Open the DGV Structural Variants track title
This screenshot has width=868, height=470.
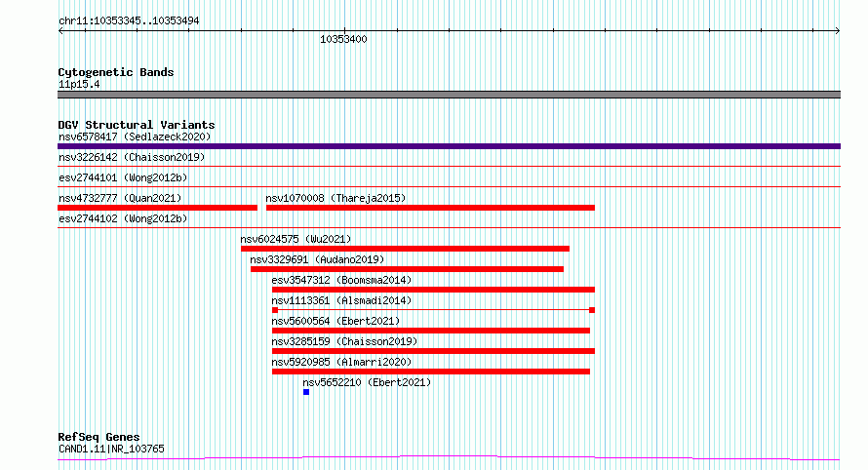(137, 125)
